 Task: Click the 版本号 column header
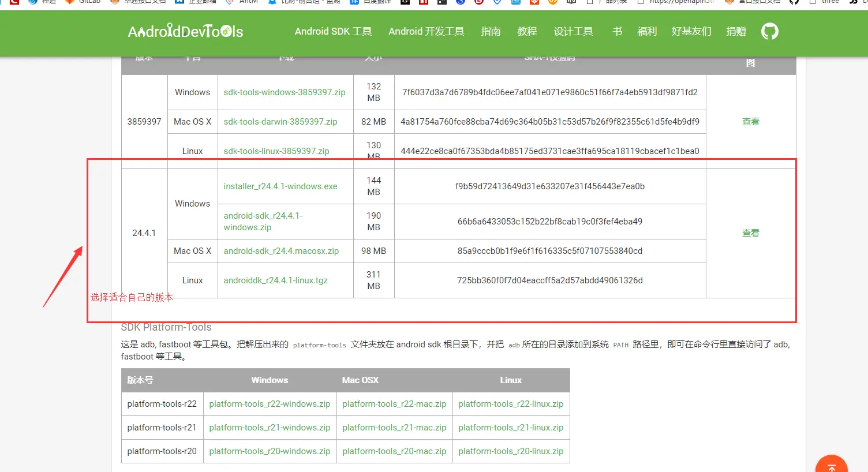tap(140, 380)
